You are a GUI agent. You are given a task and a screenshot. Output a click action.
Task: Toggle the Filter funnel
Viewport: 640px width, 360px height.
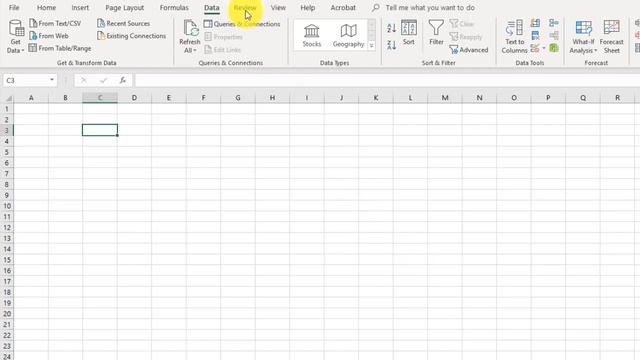pyautogui.click(x=436, y=32)
